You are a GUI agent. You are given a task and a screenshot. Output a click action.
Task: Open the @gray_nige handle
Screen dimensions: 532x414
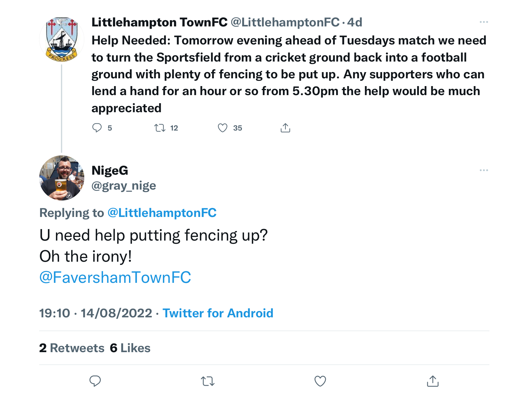tap(124, 186)
